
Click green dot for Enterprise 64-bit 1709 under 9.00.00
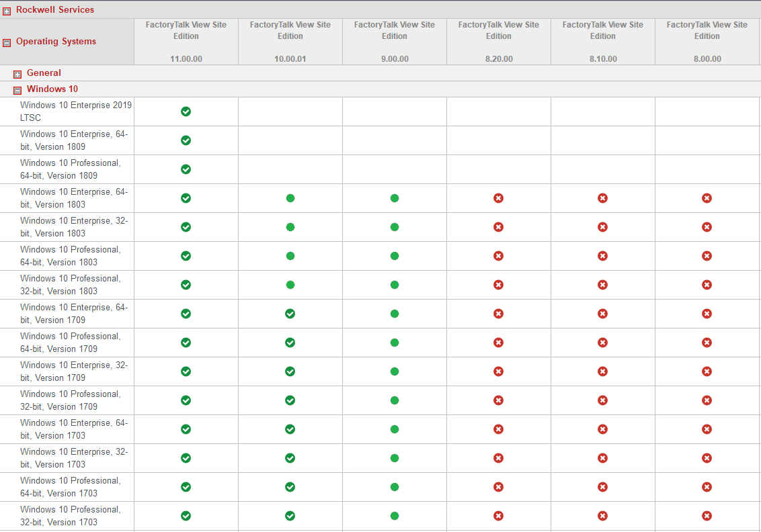(395, 314)
